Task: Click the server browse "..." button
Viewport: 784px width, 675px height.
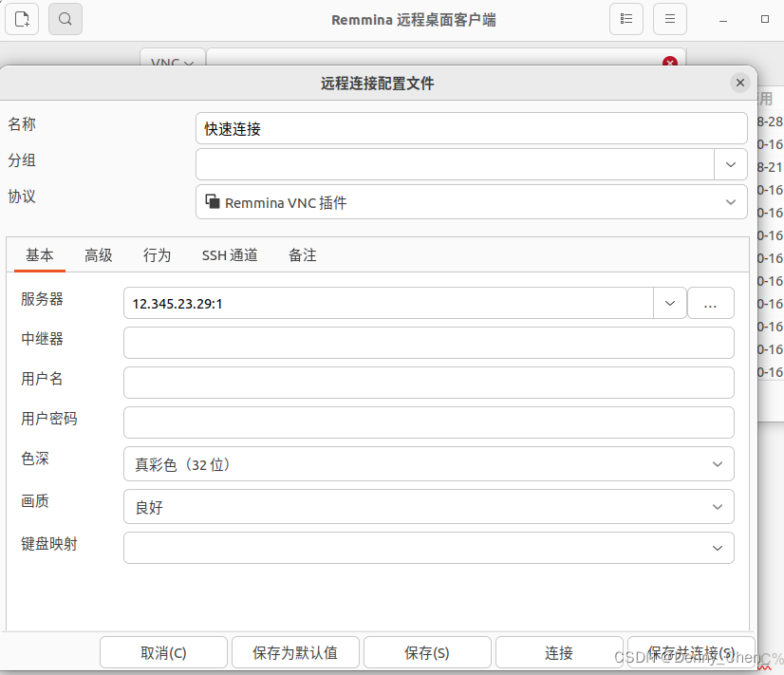Action: pyautogui.click(x=710, y=304)
